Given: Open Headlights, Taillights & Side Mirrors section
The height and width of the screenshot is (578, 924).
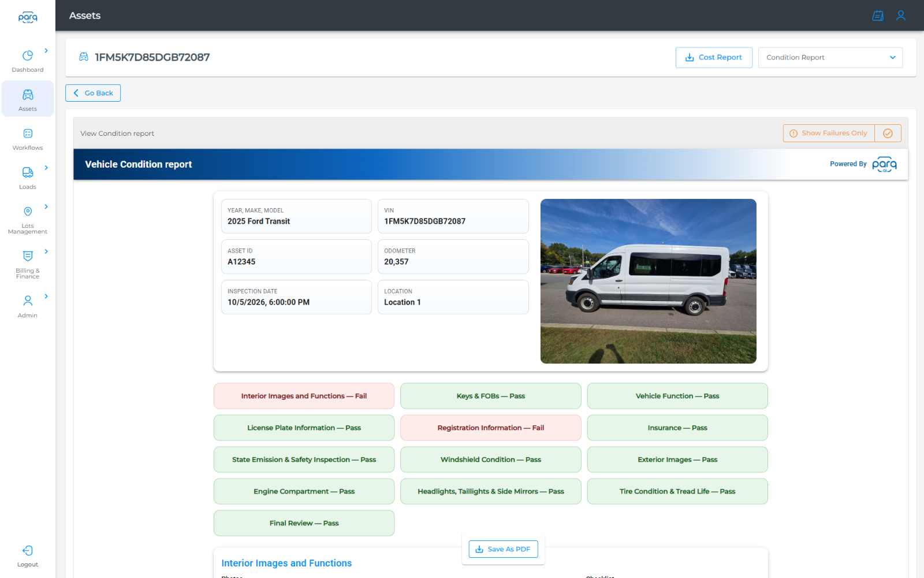Looking at the screenshot, I should (x=491, y=491).
